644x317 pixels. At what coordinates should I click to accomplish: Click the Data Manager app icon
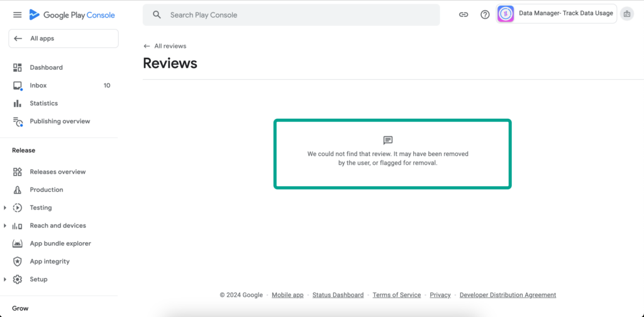click(506, 14)
